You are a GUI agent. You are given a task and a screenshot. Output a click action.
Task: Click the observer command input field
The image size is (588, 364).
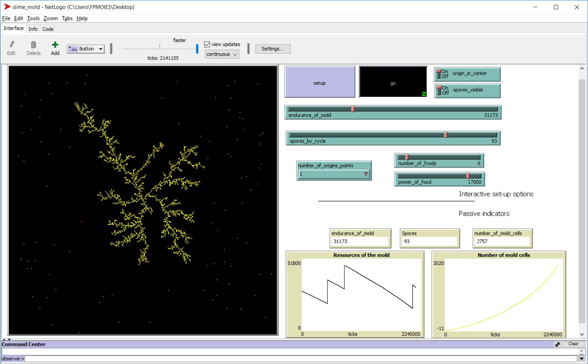(300, 359)
